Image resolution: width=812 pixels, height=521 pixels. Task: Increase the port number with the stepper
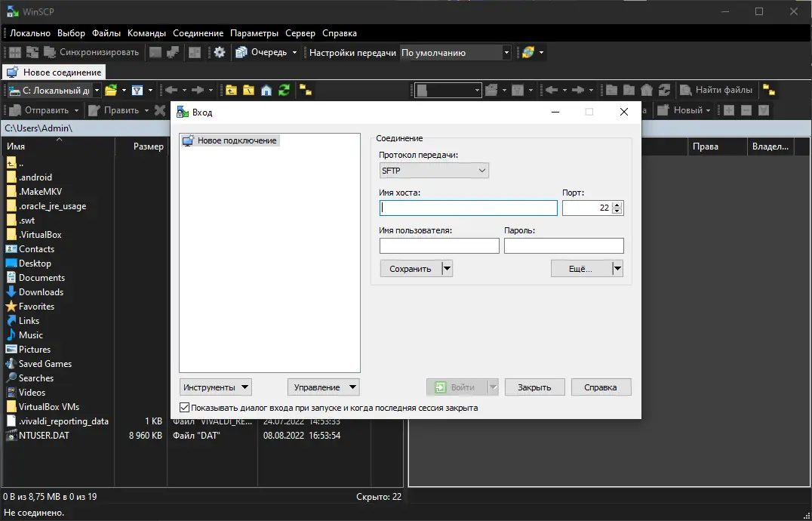618,204
